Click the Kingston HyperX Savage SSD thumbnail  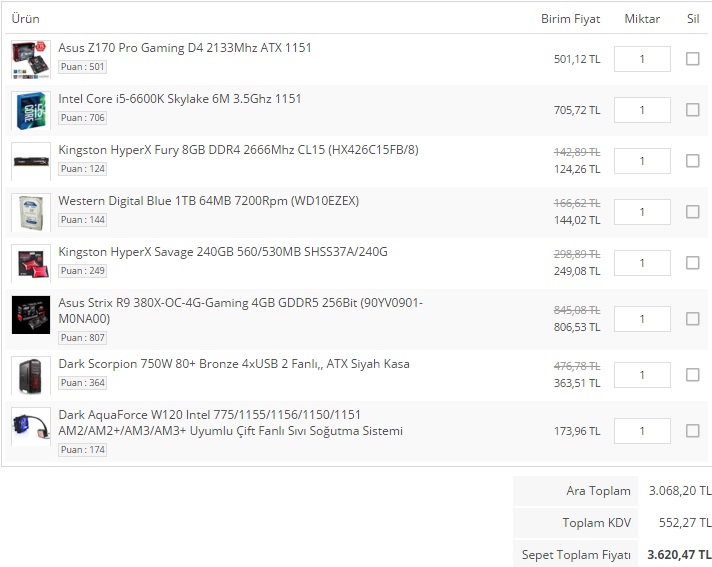pos(31,263)
